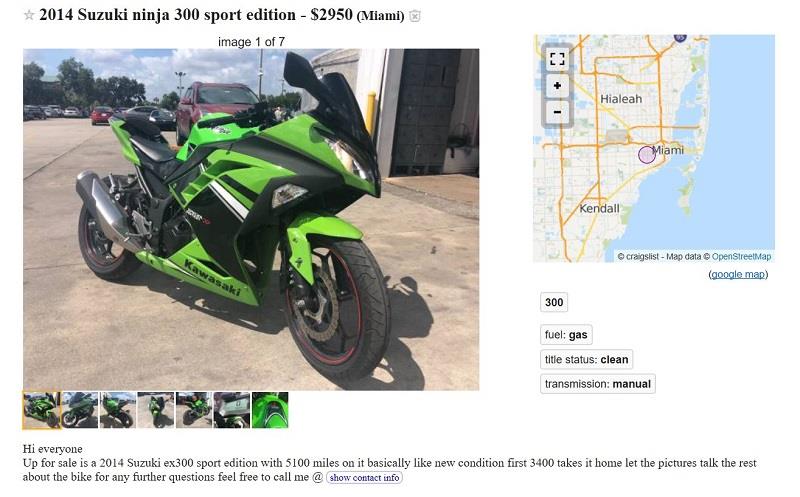The width and height of the screenshot is (800, 497).
Task: Zoom out on the Miami map
Action: pos(557,112)
